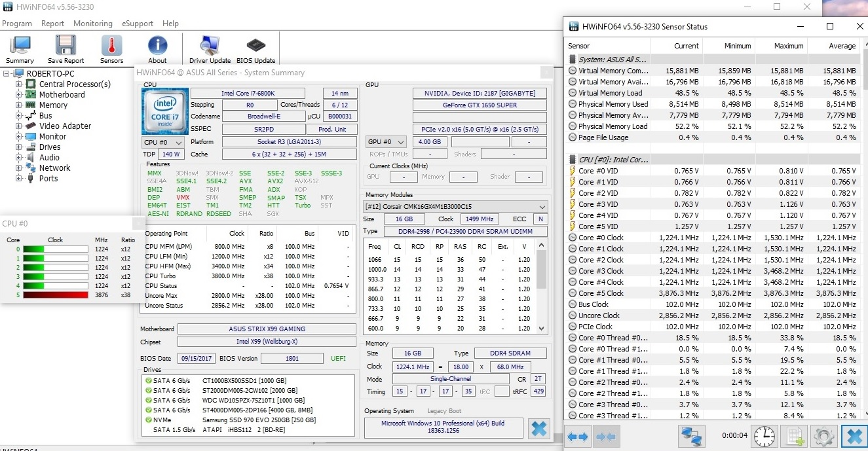This screenshot has height=451, width=868.
Task: Click the green Core 0 clock bar
Action: (x=56, y=249)
